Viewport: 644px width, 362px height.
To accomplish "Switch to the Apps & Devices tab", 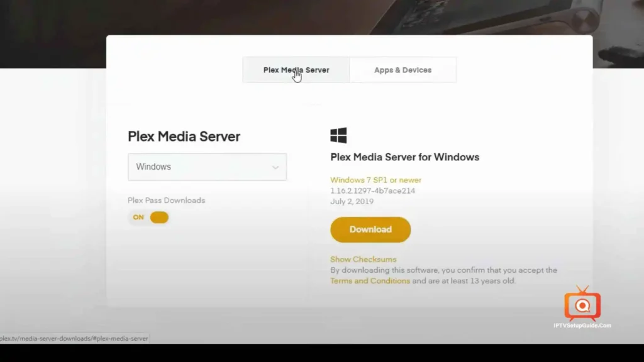I will [x=402, y=70].
